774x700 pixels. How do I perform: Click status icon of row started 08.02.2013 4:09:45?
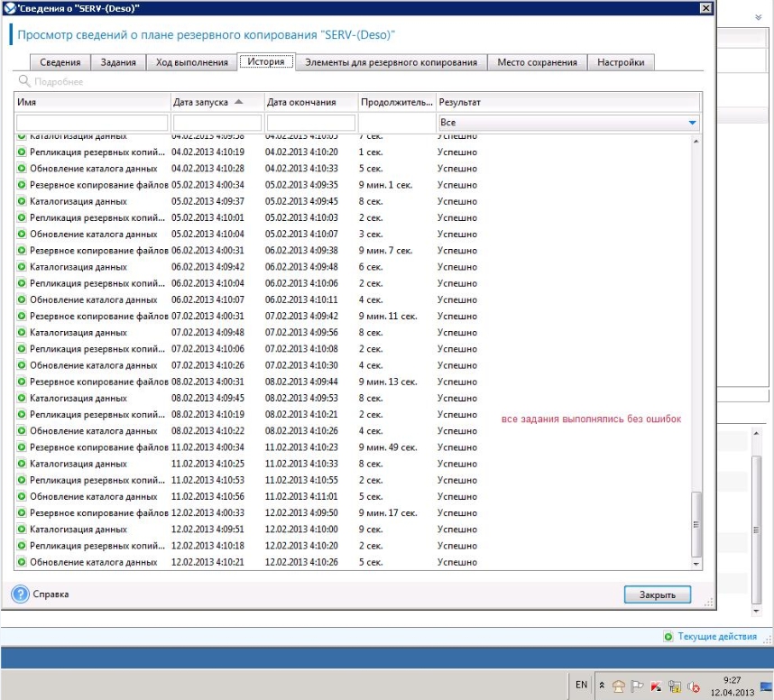[22, 398]
